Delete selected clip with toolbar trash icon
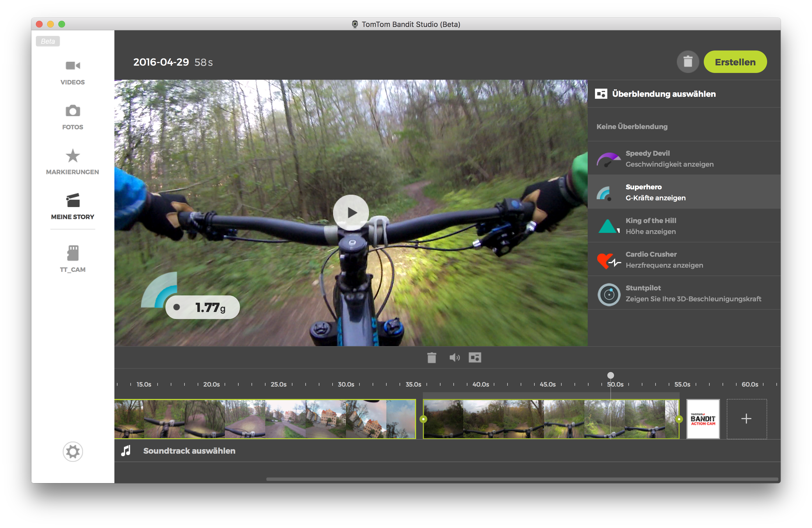The height and width of the screenshot is (528, 812). [432, 358]
